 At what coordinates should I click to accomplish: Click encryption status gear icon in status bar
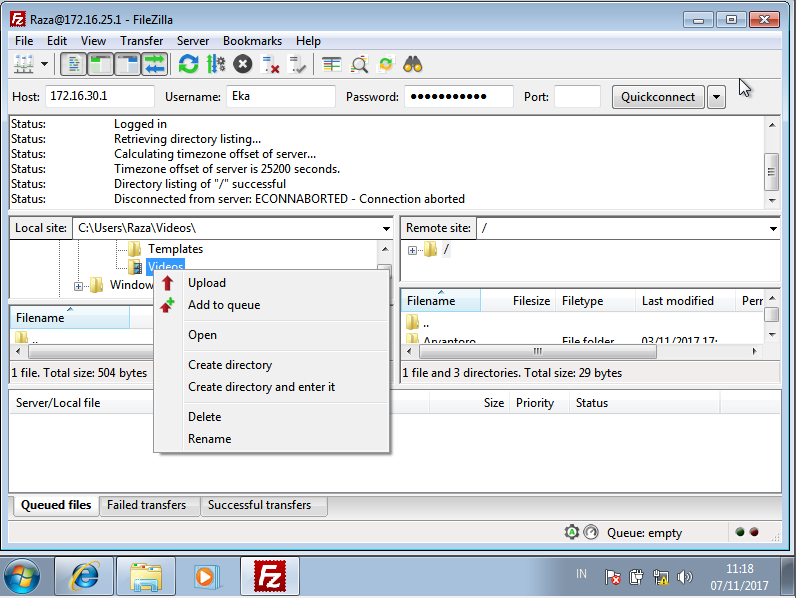(572, 532)
